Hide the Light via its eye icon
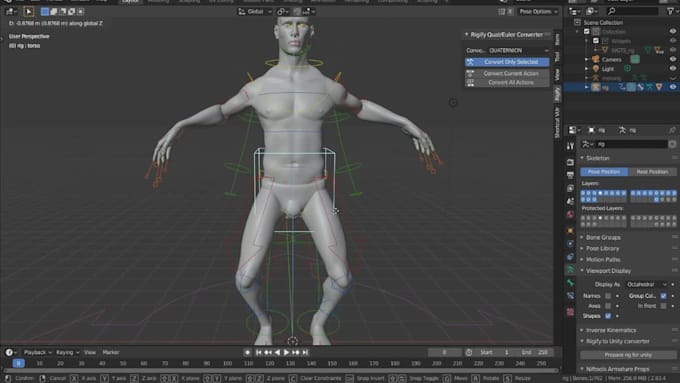Image resolution: width=680 pixels, height=383 pixels. pyautogui.click(x=673, y=69)
